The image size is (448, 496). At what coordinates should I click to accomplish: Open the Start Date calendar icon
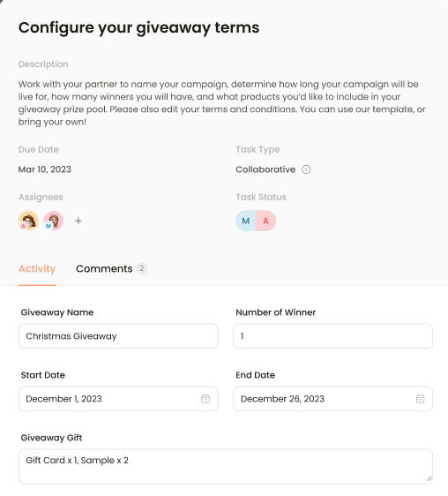205,399
